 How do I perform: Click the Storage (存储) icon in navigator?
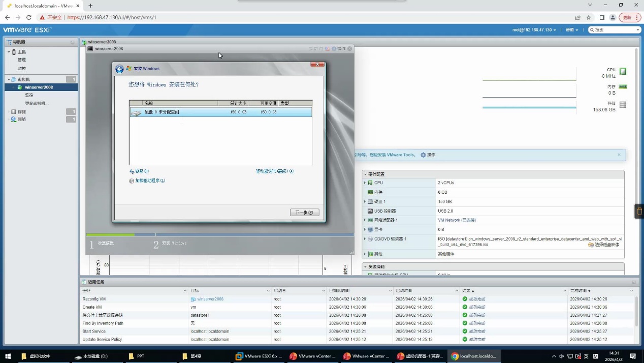pyautogui.click(x=14, y=111)
